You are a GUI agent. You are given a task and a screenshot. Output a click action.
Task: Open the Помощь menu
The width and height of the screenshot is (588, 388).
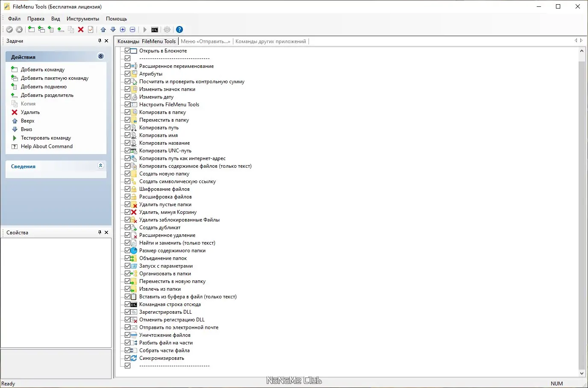tap(116, 19)
